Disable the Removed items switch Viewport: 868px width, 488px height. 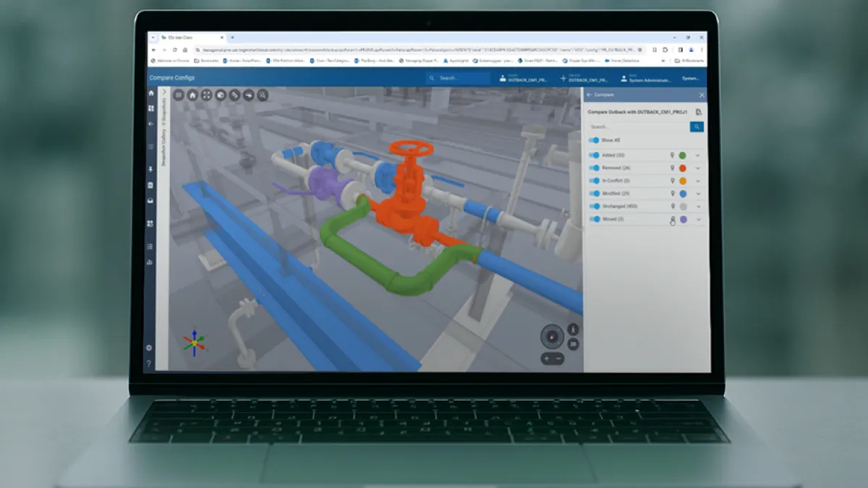(594, 168)
